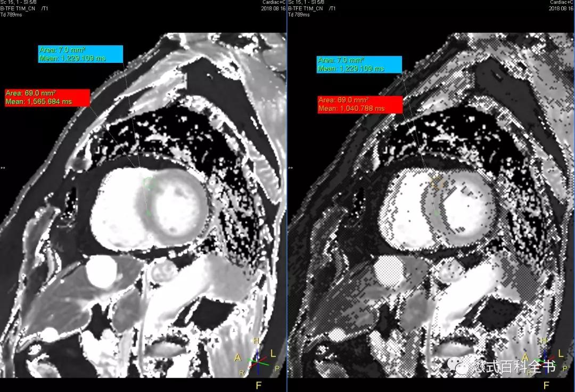Click 'B-TFE T1M_CN' label in right panel
575x392 pixels.
click(x=306, y=9)
